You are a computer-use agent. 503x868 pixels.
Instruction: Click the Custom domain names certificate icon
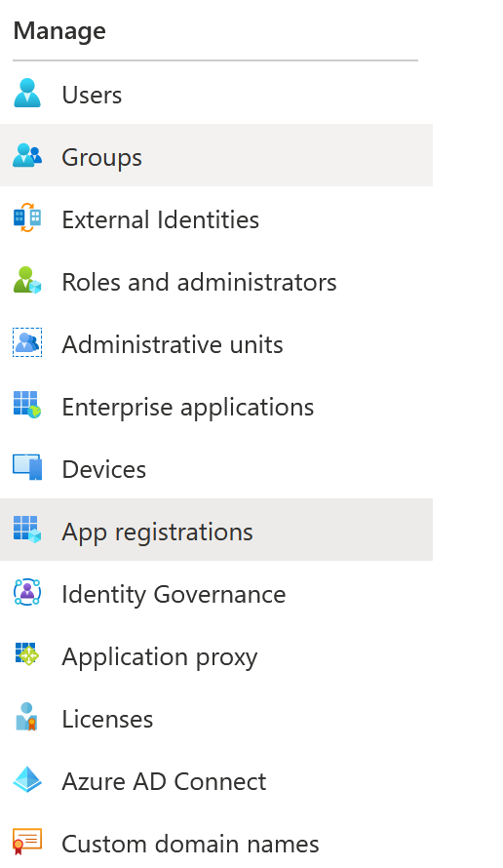[27, 842]
